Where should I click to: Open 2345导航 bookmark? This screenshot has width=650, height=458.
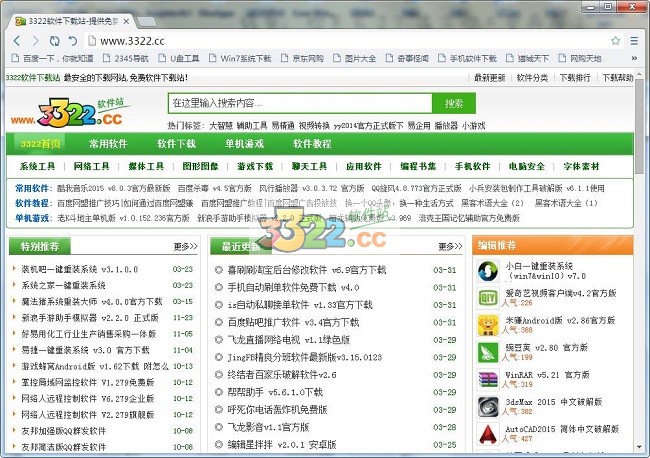pyautogui.click(x=126, y=58)
